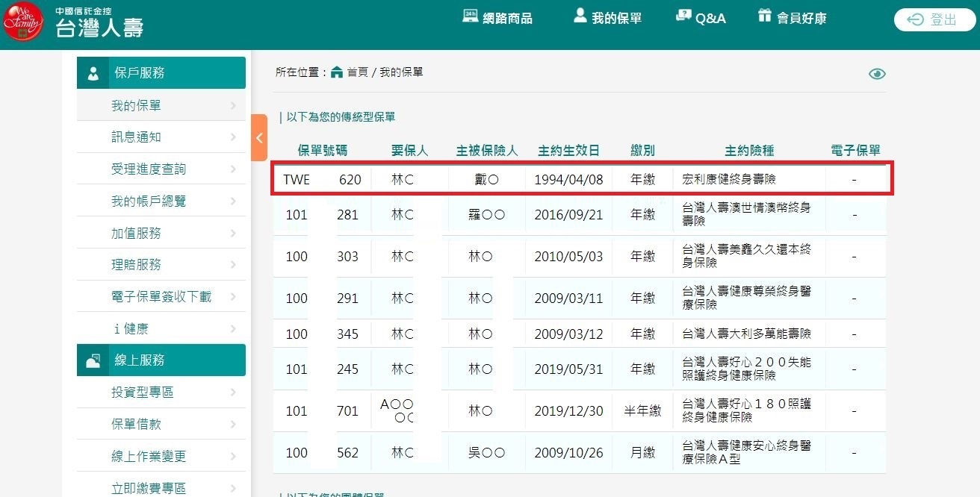Click the 台灣人壽美鑫久久還本終身保險 policy name
The height and width of the screenshot is (497, 980).
746,257
